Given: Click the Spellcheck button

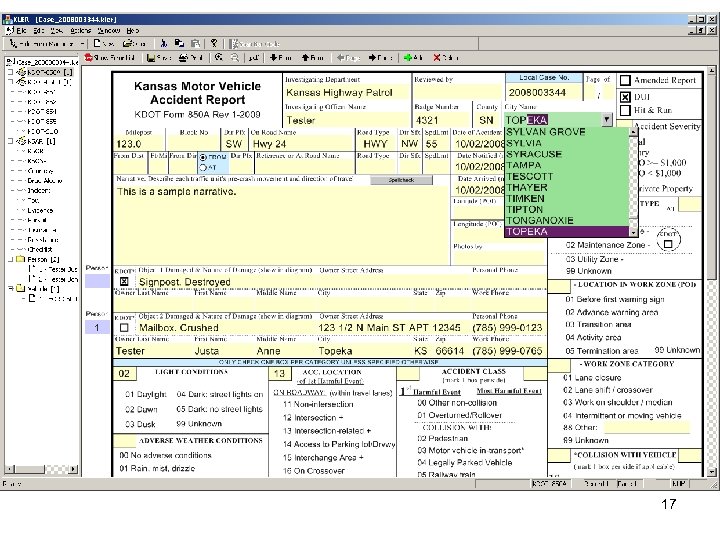Looking at the screenshot, I should pos(399,179).
